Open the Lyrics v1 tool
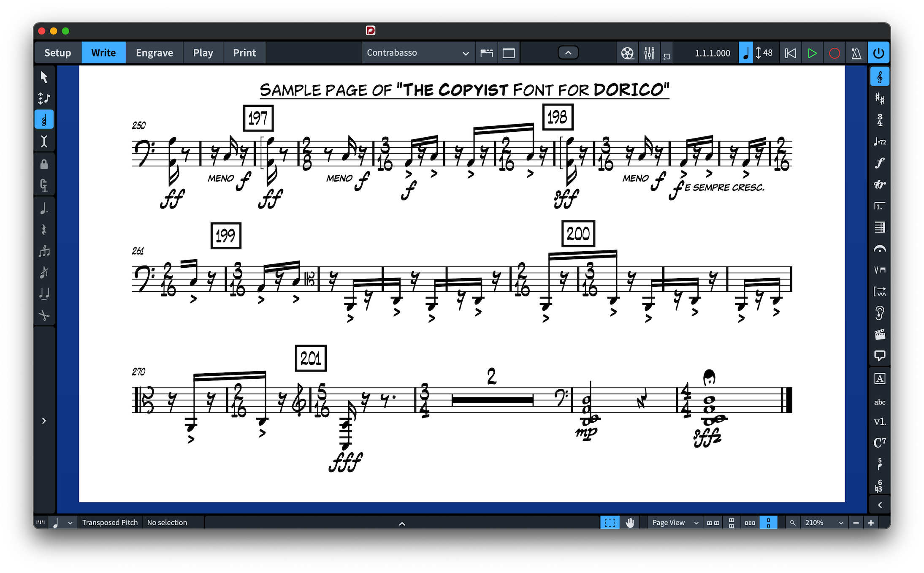Screen dimensions: 924x573 [880, 421]
